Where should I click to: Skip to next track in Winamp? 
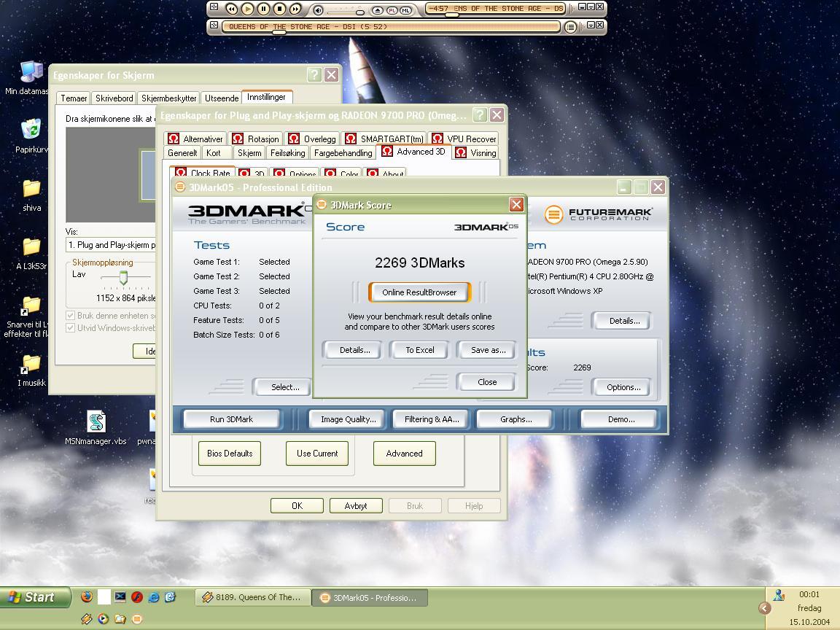click(x=295, y=9)
